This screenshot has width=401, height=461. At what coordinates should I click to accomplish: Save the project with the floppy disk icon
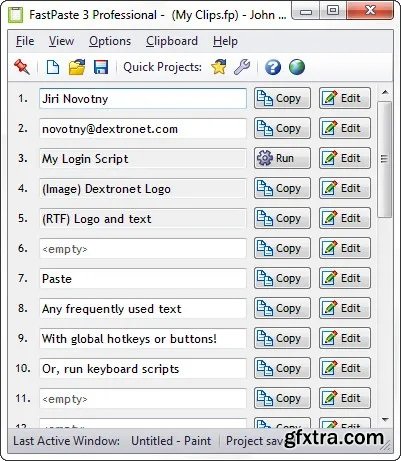[101, 67]
